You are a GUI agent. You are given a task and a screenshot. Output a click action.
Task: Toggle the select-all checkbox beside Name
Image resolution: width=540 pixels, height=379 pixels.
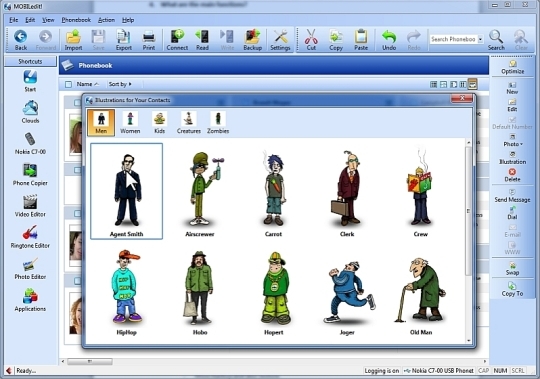point(69,84)
